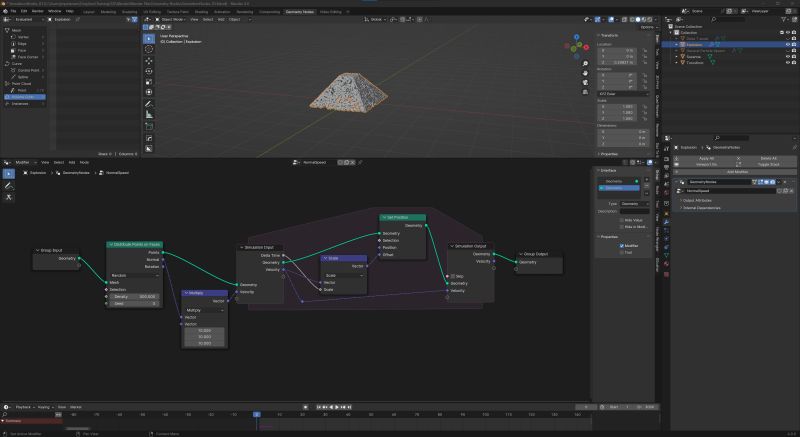800x437 pixels.
Task: Click the Description input field
Action: [x=634, y=211]
